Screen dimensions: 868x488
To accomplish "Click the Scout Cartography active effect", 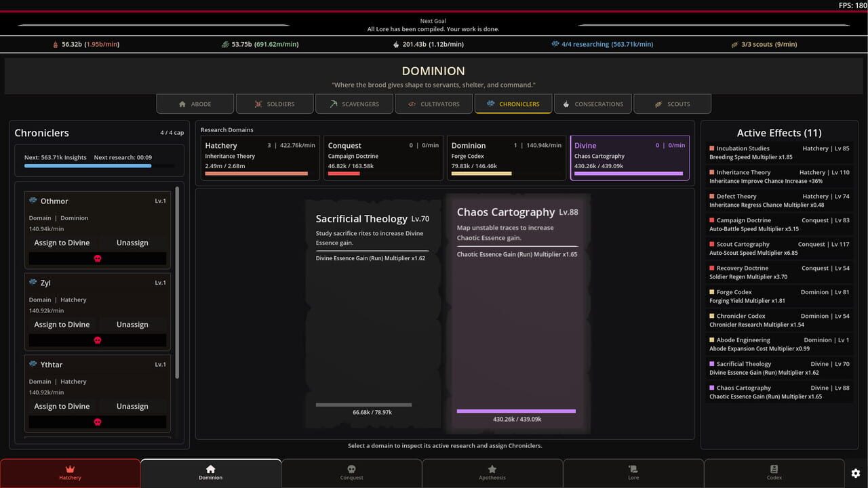I will point(779,248).
